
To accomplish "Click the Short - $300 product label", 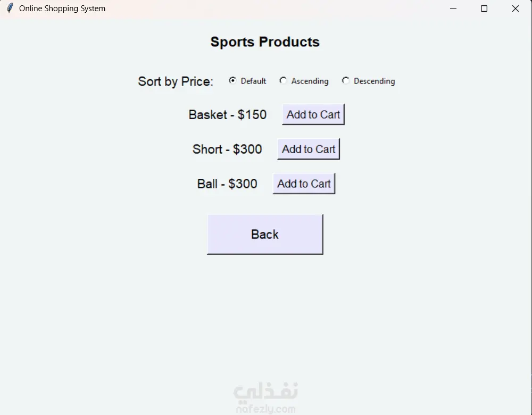I will [x=227, y=150].
